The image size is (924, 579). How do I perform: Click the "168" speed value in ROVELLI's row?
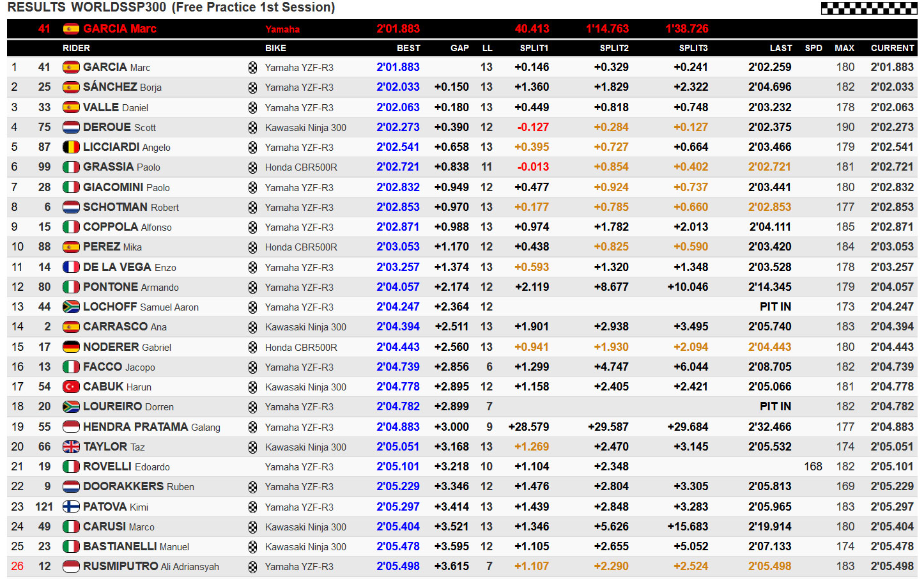tap(813, 467)
